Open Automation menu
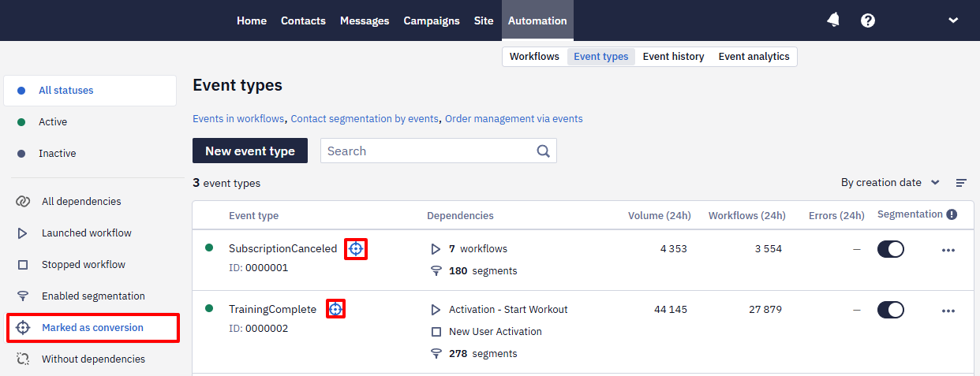 pos(537,20)
